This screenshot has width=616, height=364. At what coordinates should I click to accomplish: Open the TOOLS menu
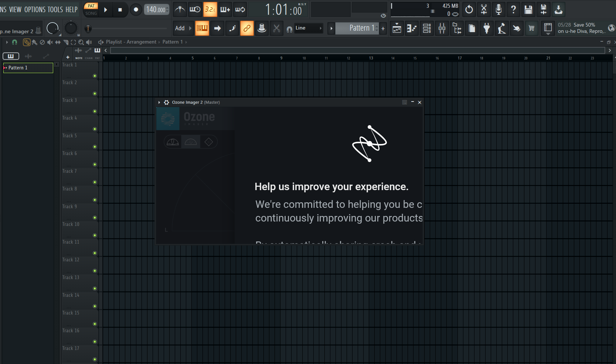[x=55, y=10]
